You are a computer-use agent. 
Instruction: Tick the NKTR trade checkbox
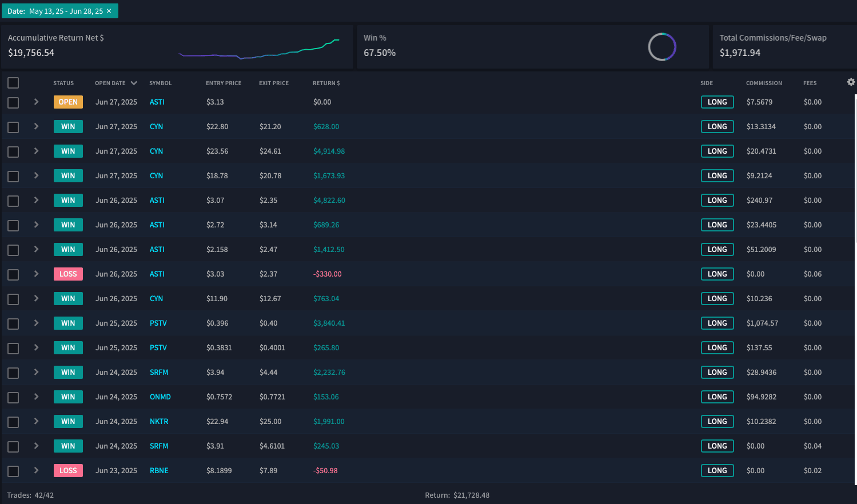(x=13, y=422)
